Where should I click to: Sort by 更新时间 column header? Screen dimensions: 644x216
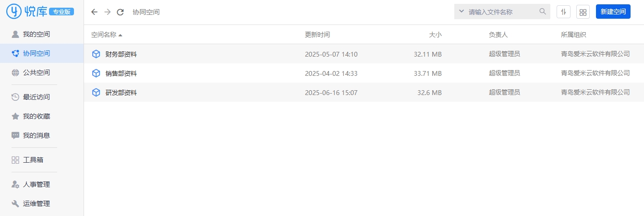(x=317, y=35)
